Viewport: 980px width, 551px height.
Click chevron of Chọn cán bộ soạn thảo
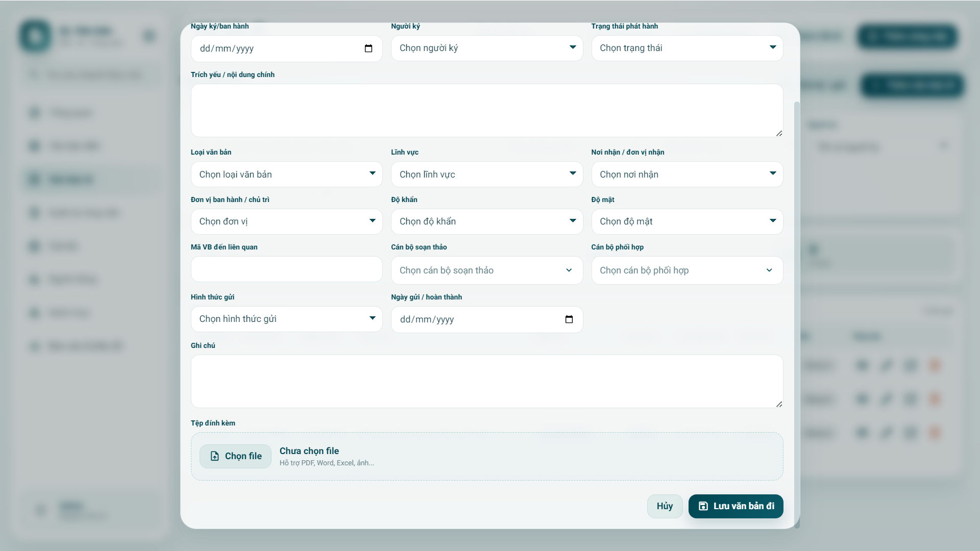[x=569, y=270]
